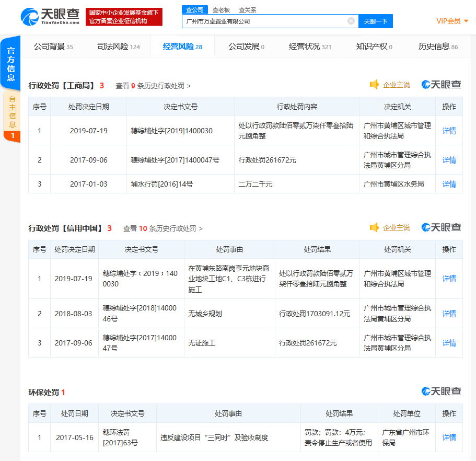The width and height of the screenshot is (476, 461).
Task: Click the date 2017-05-16
Action: (x=75, y=437)
